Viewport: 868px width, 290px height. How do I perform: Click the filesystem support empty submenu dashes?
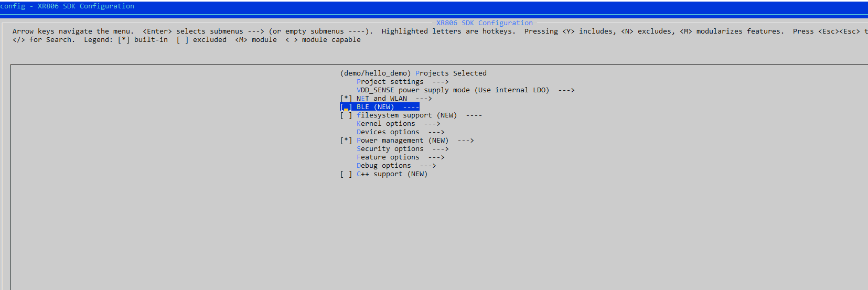(474, 115)
